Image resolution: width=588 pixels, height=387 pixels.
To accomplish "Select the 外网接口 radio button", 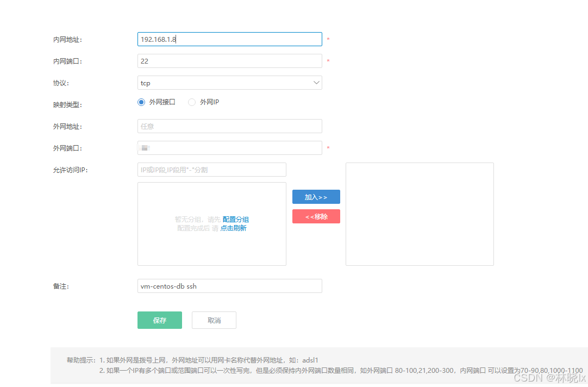I will pos(141,102).
